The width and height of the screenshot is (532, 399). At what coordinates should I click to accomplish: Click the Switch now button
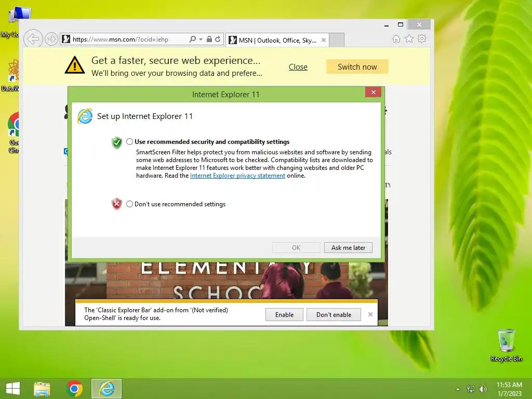coord(357,67)
